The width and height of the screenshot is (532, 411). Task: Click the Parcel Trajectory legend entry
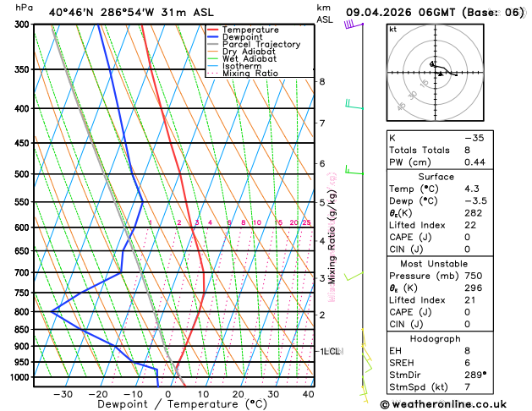click(x=254, y=45)
